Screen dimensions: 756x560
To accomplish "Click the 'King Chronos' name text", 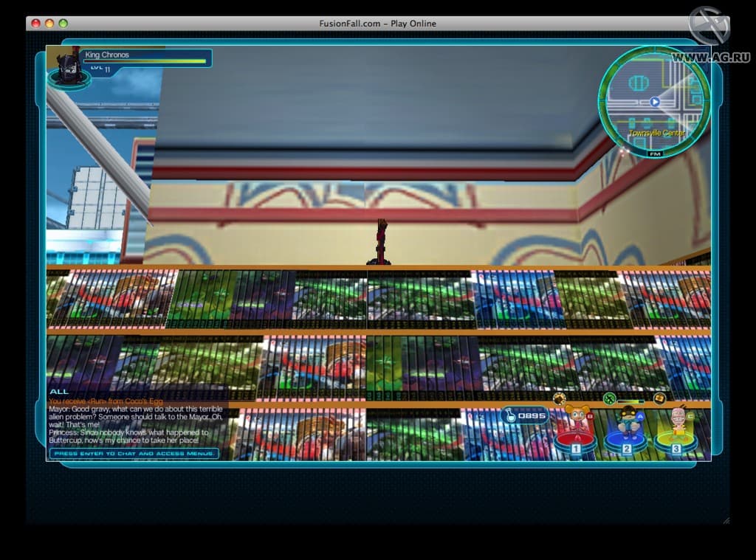I will click(107, 55).
